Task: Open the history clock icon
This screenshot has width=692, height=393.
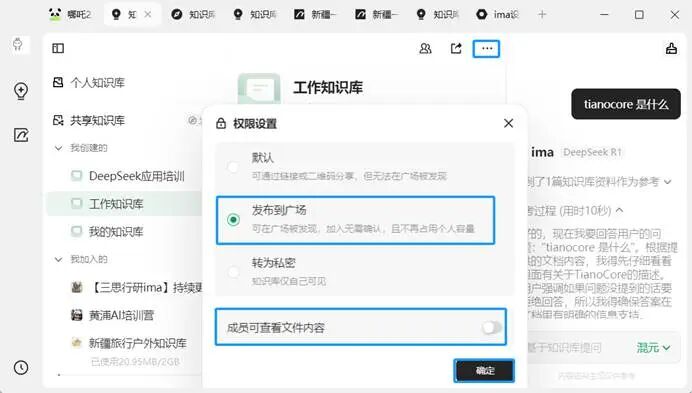Action: click(x=21, y=367)
